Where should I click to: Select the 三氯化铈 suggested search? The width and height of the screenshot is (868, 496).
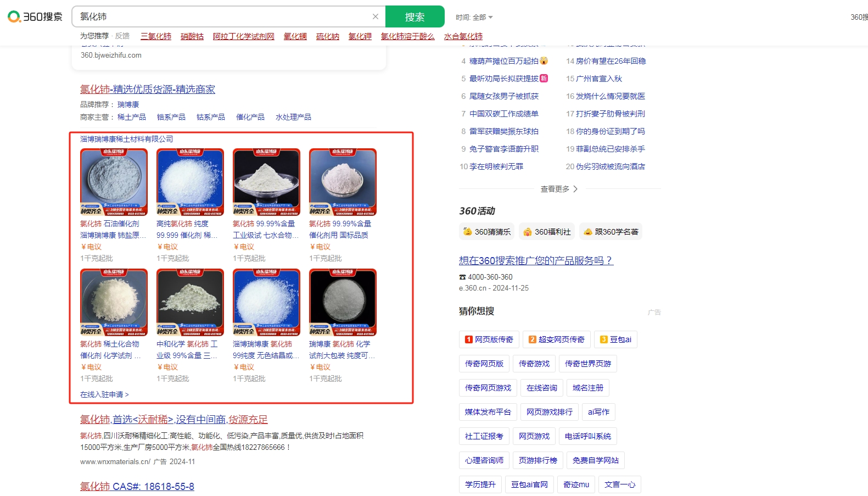(x=156, y=36)
